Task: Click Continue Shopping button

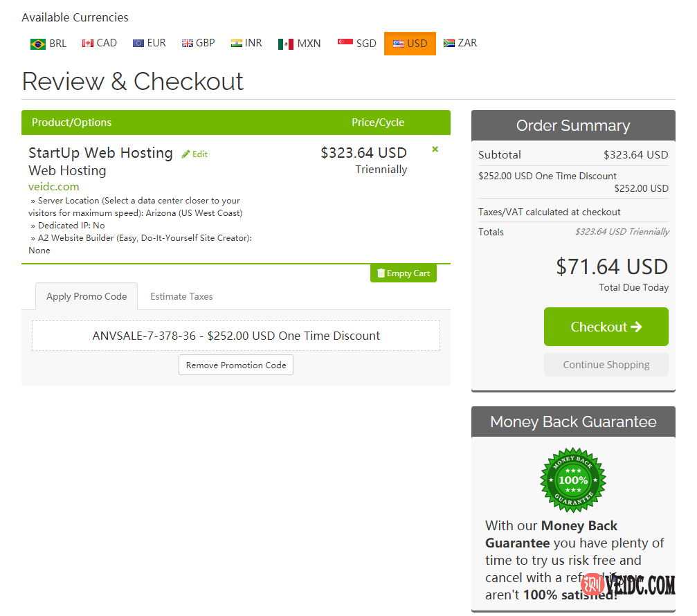Action: tap(606, 365)
